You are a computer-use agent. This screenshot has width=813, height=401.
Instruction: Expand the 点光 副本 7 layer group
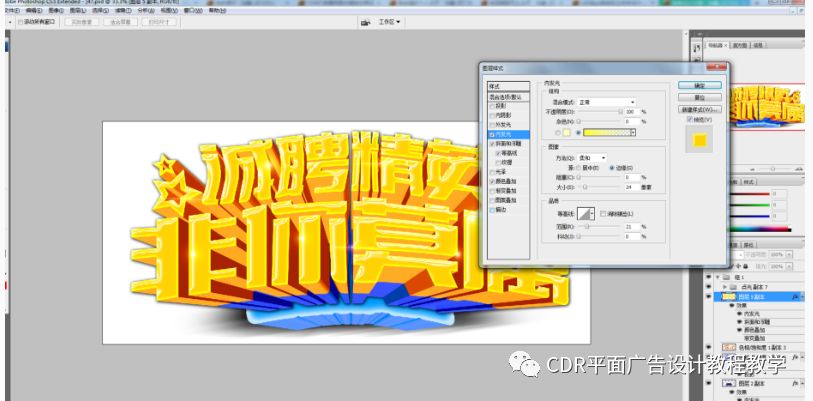(724, 286)
